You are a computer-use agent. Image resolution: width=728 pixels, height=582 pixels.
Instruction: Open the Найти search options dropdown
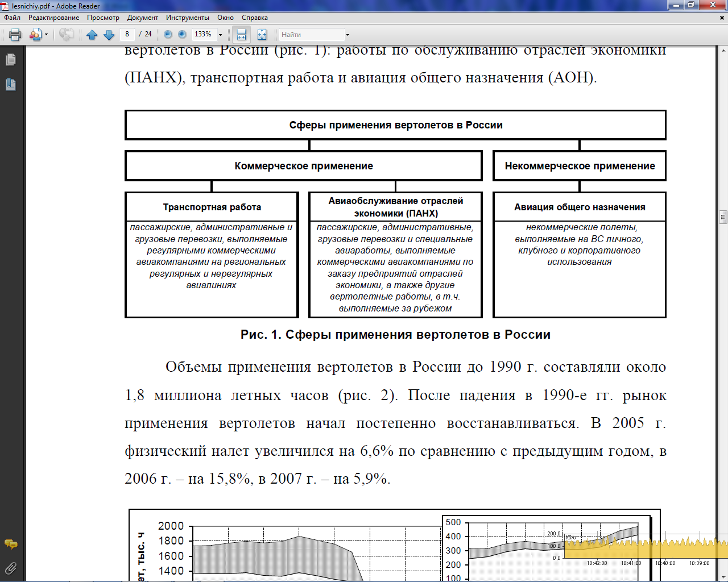[x=348, y=35]
